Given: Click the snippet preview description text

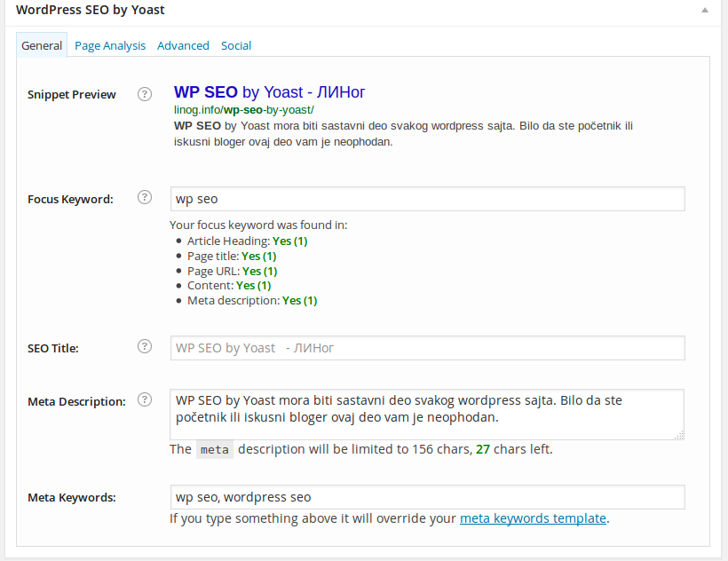Looking at the screenshot, I should tap(403, 134).
